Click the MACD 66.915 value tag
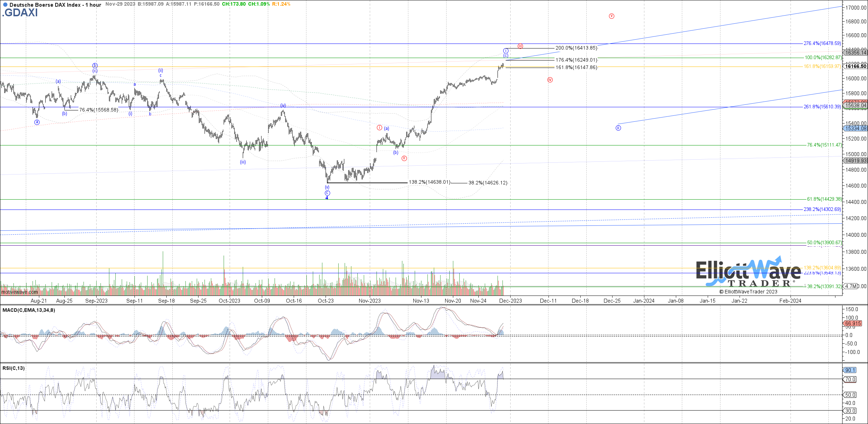868x424 pixels. pyautogui.click(x=853, y=323)
